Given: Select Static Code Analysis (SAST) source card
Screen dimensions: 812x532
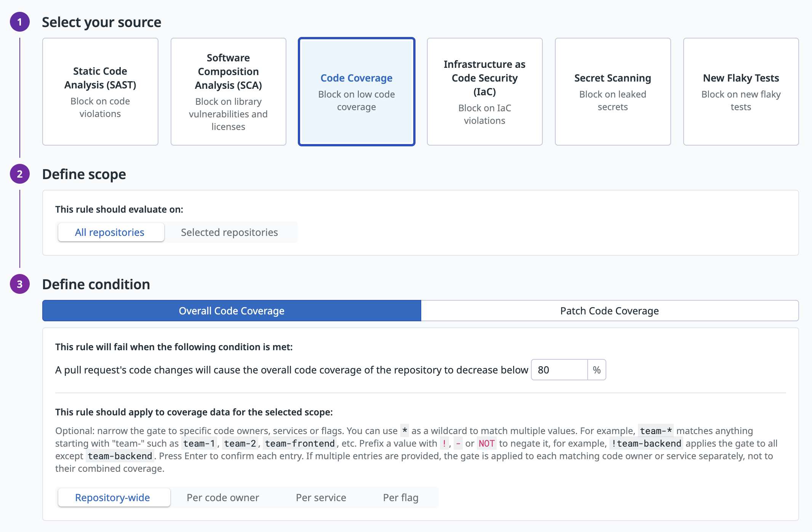Looking at the screenshot, I should (x=100, y=91).
